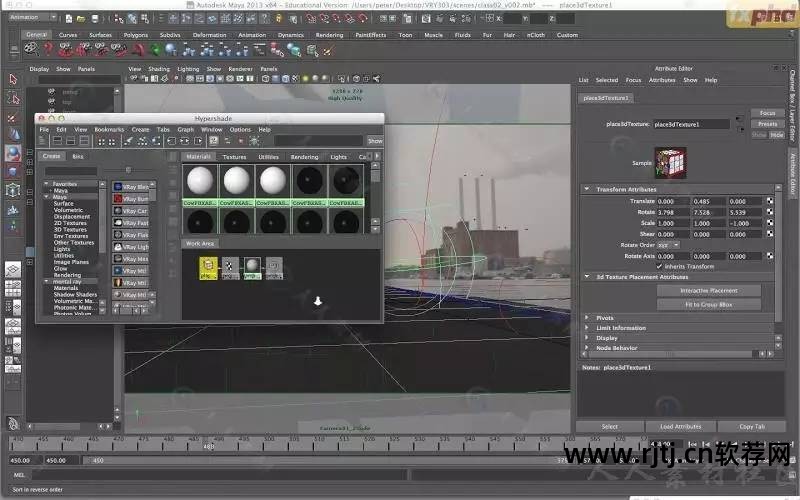Screen dimensions: 800x500
Task: Open the Rotate Order dropdown
Action: (668, 245)
